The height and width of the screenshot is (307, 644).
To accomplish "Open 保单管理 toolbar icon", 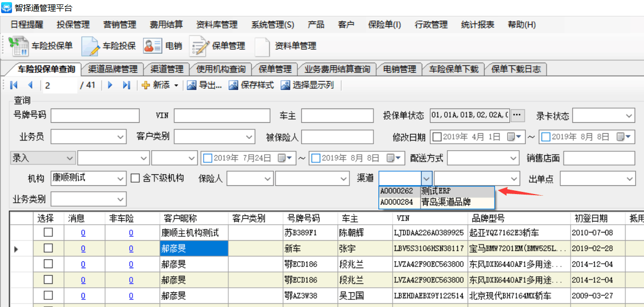I will [199, 46].
